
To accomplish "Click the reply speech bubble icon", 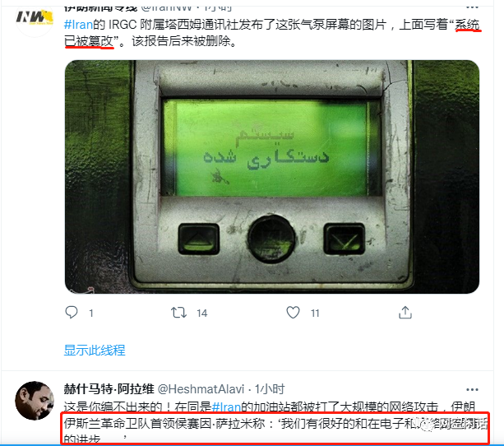I will click(72, 313).
